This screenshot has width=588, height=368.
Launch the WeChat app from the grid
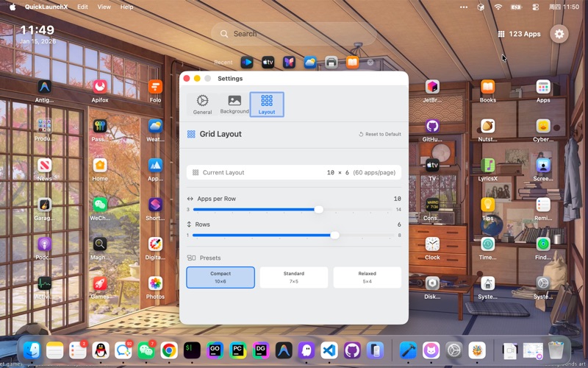click(x=100, y=205)
